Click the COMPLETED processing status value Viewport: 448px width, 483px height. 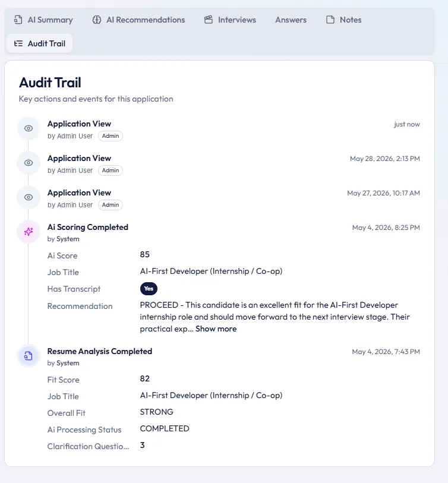point(165,428)
